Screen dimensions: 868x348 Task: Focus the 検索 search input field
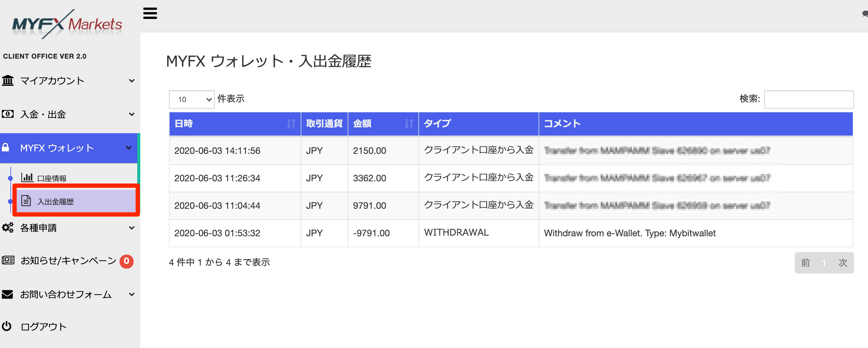click(809, 100)
